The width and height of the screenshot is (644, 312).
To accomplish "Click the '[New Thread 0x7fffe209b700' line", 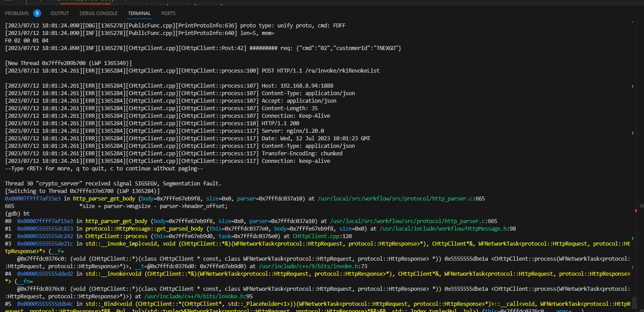I will point(69,63).
